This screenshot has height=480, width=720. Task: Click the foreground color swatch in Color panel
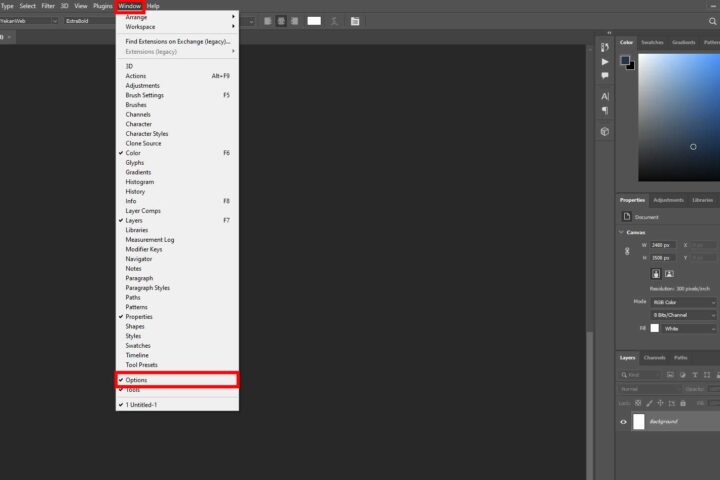click(x=625, y=60)
